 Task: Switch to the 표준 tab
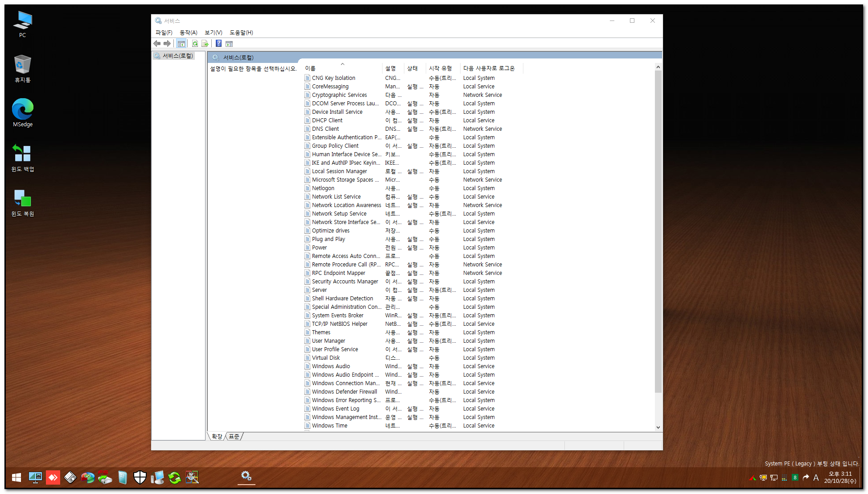(234, 436)
